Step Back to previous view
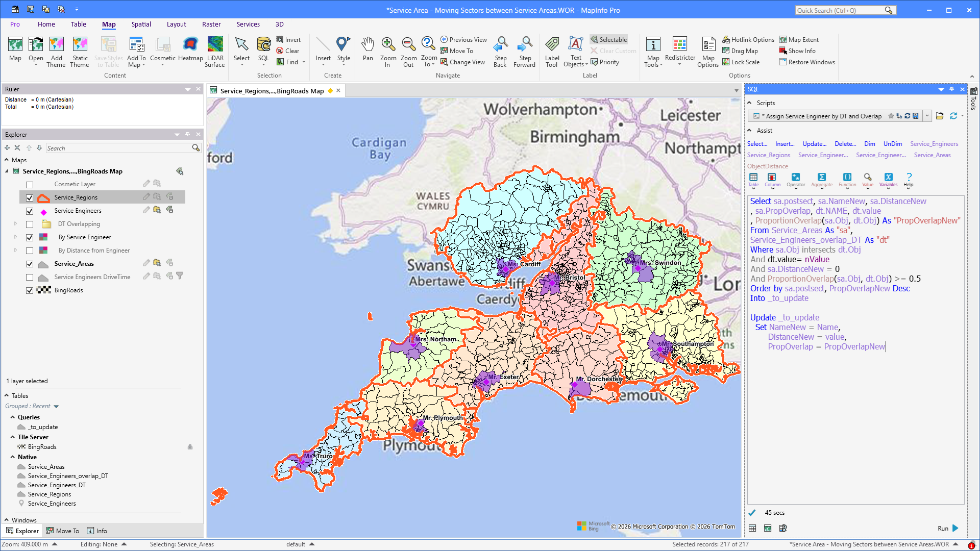 [500, 52]
